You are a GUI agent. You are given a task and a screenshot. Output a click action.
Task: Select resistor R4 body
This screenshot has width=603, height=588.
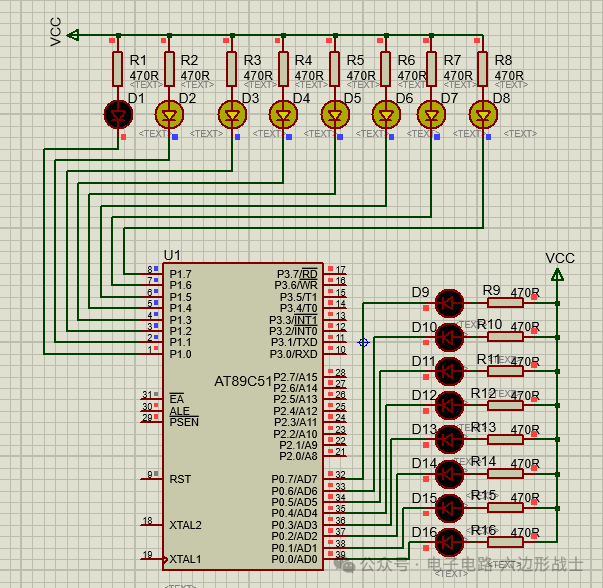[283, 69]
